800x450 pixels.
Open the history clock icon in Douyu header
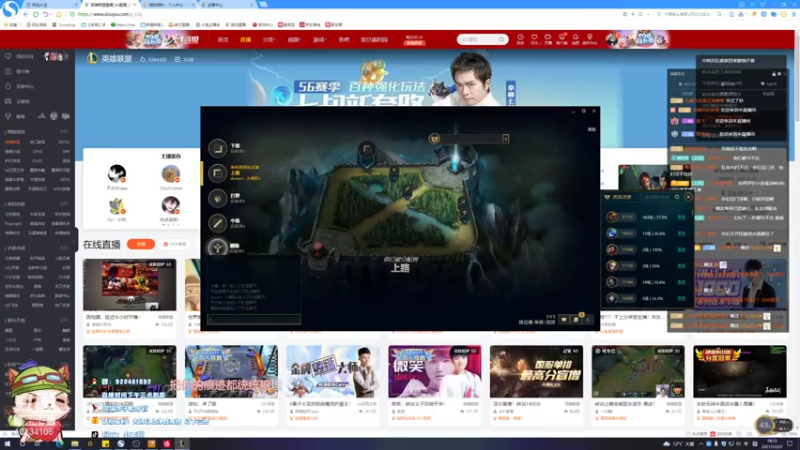(x=520, y=39)
